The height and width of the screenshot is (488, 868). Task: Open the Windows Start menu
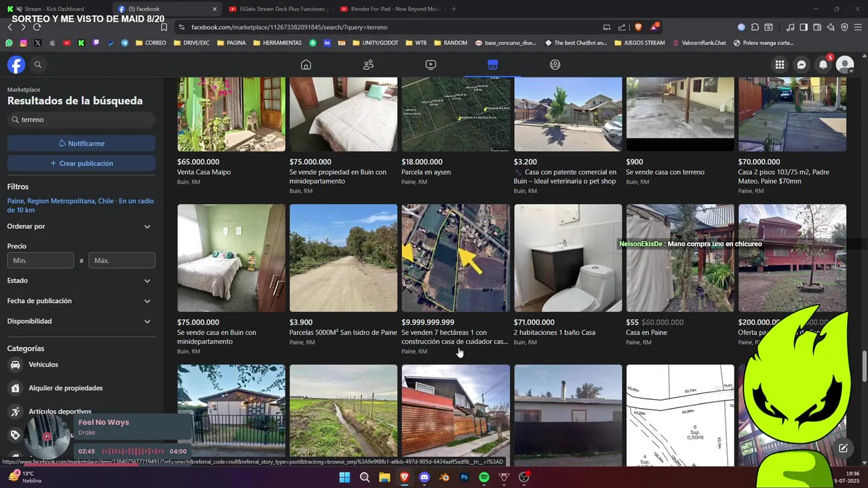[344, 477]
